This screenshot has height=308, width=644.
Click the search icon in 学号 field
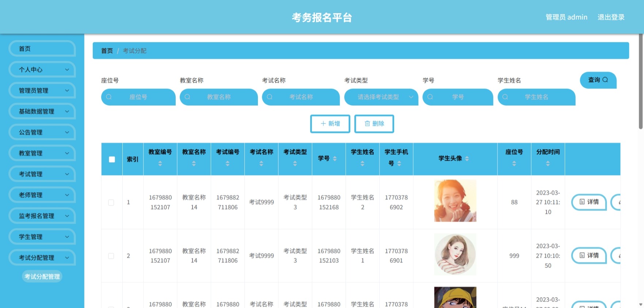[430, 97]
